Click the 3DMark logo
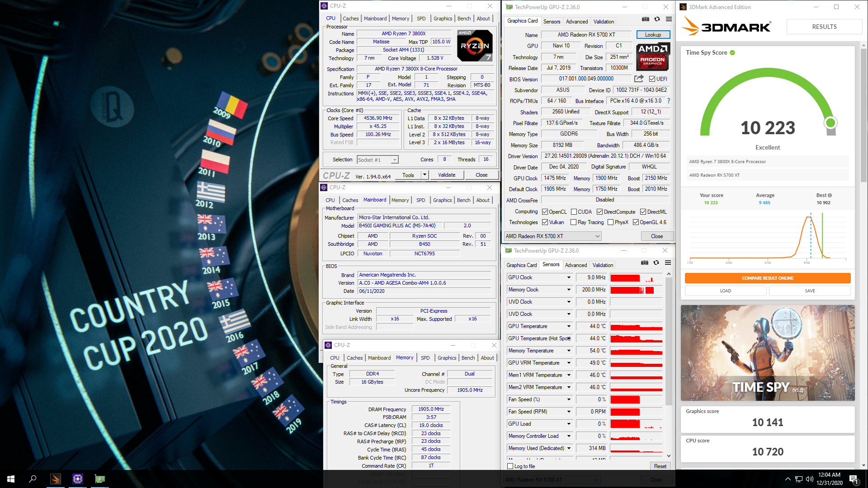The image size is (868, 488). coord(726,26)
